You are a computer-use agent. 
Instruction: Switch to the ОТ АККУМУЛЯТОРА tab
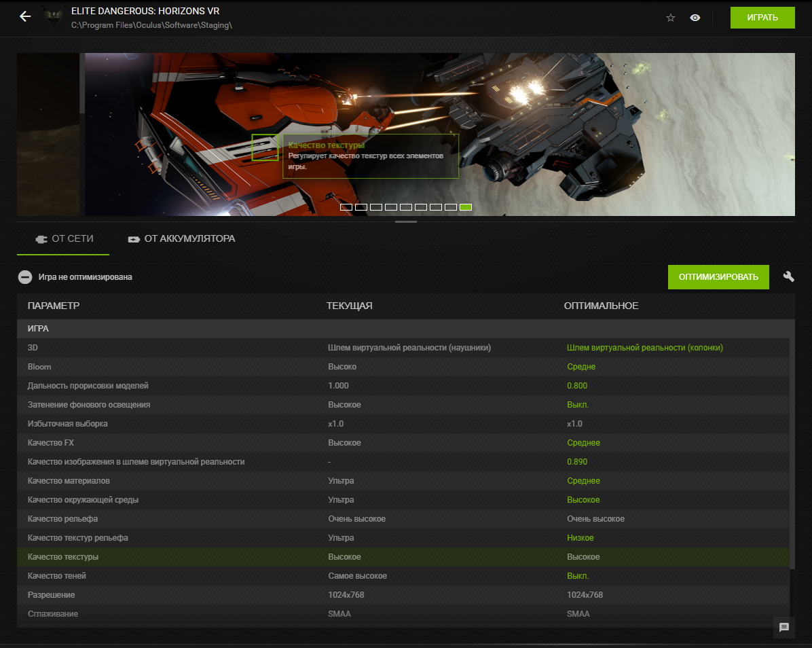(181, 239)
